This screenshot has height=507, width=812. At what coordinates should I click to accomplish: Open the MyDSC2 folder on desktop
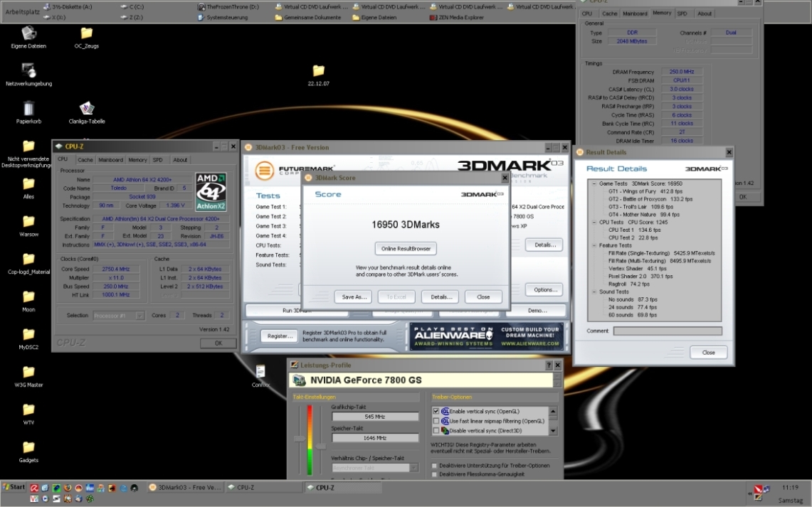(x=28, y=338)
